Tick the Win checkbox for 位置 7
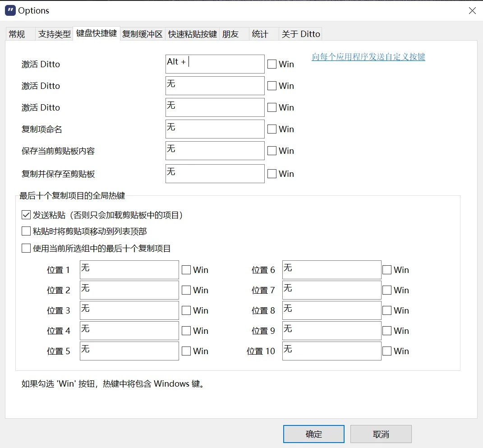The height and width of the screenshot is (448, 483). pos(387,290)
